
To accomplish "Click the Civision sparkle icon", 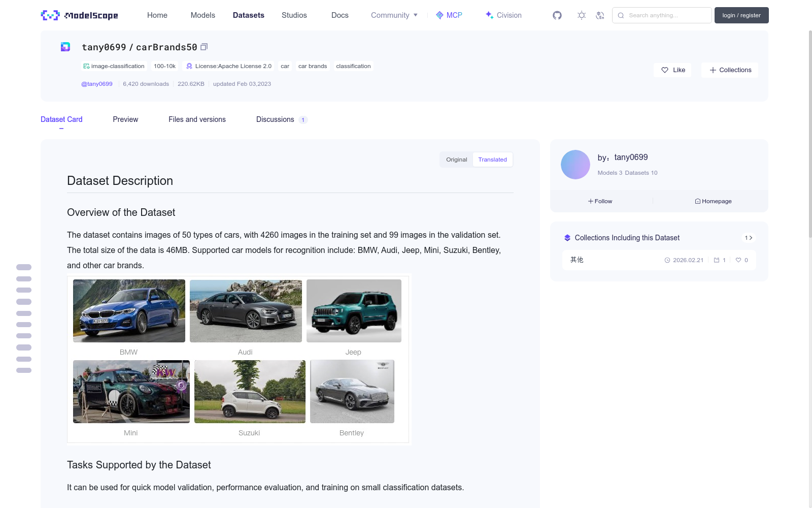I will [x=489, y=15].
